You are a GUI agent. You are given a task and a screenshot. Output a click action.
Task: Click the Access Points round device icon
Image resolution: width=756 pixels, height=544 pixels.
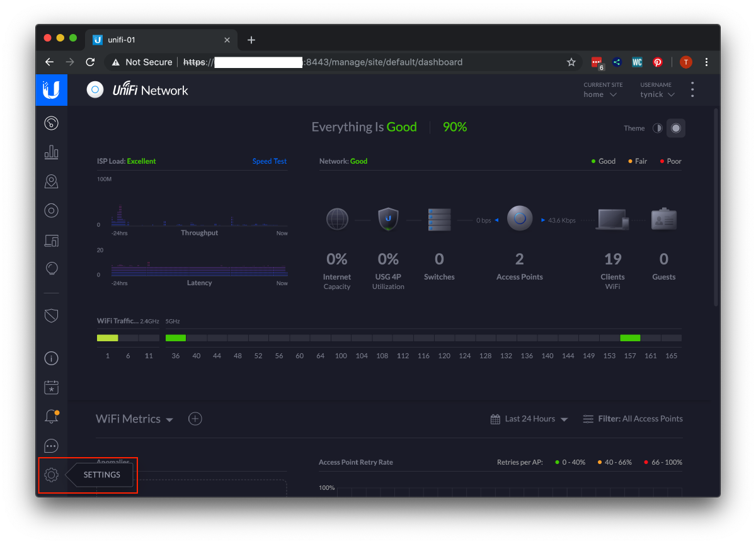click(x=520, y=218)
